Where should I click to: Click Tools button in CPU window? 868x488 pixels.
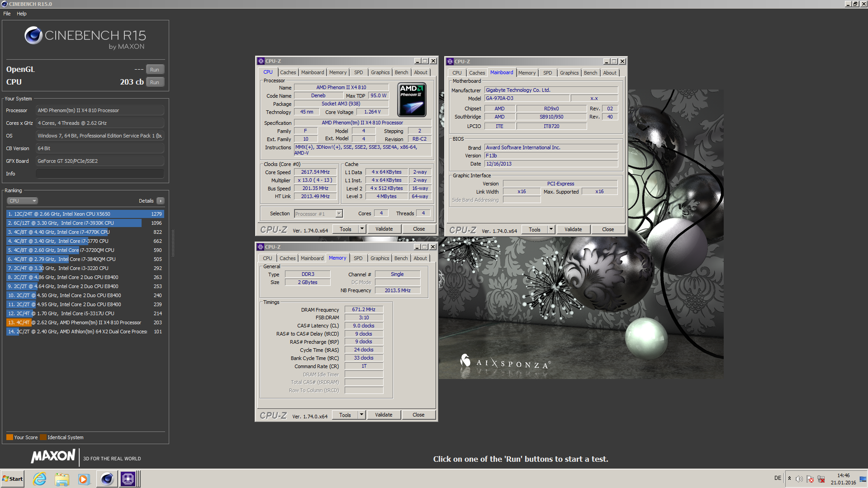(346, 229)
